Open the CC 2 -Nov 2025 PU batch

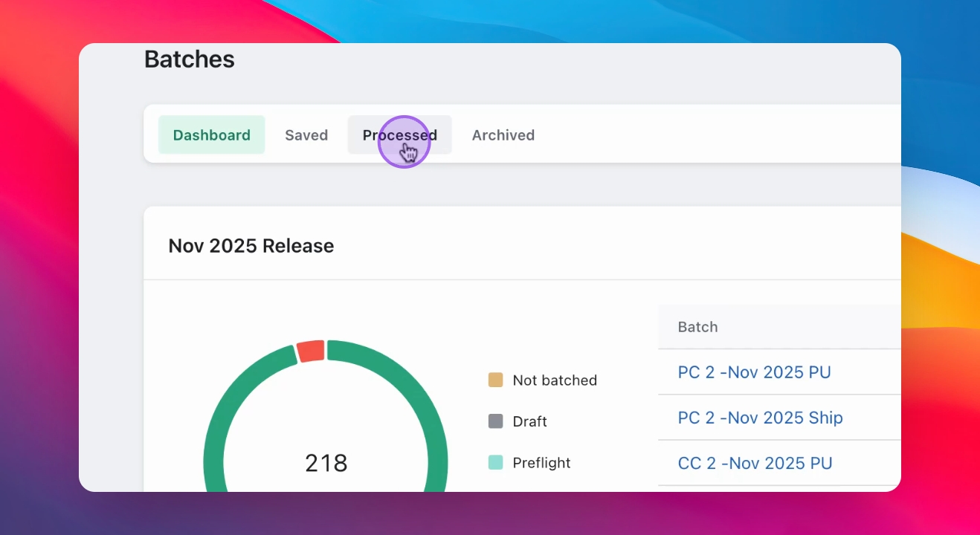pyautogui.click(x=755, y=463)
